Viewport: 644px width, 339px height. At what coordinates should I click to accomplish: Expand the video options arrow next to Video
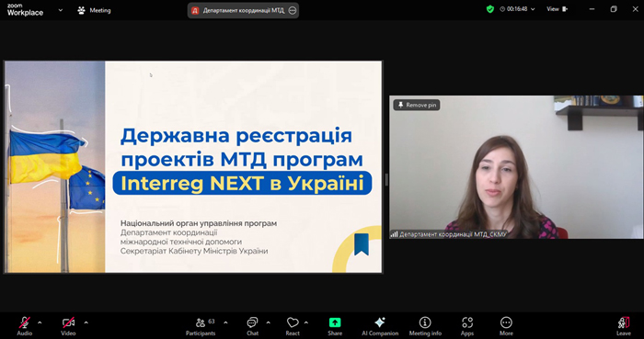coord(86,322)
